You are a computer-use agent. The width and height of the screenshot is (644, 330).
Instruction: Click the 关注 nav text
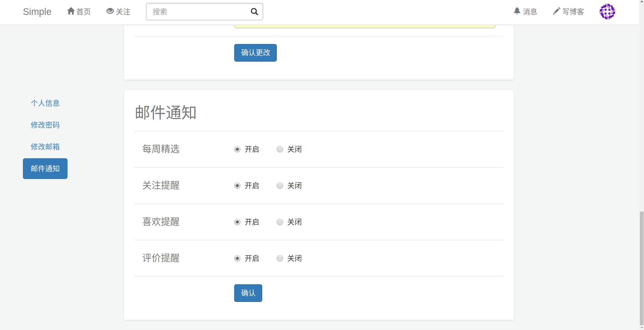[x=123, y=12]
